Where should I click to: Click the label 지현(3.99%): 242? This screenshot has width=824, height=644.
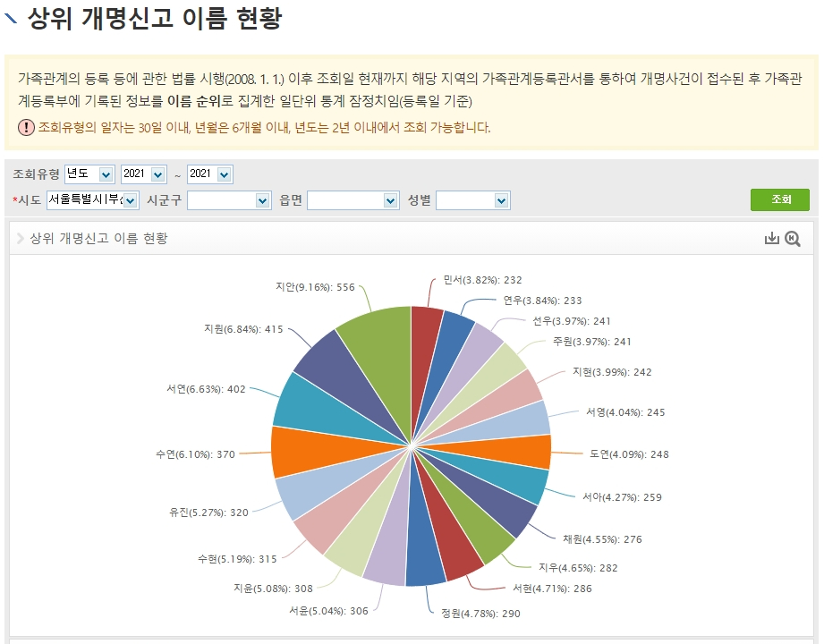pos(612,372)
